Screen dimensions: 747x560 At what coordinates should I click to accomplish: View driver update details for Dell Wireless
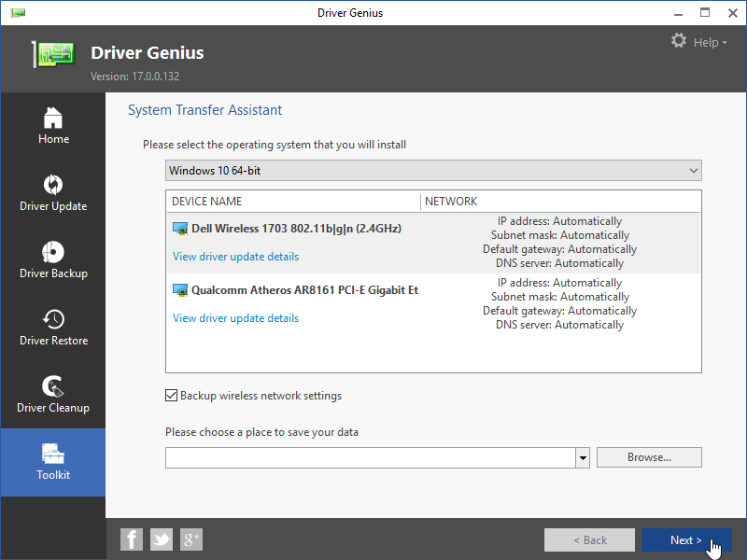pos(236,257)
